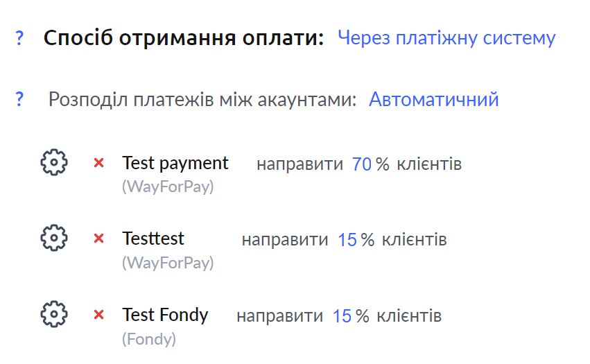Open settings gear for Testtest account
Screen dimensions: 590x364
pos(54,238)
